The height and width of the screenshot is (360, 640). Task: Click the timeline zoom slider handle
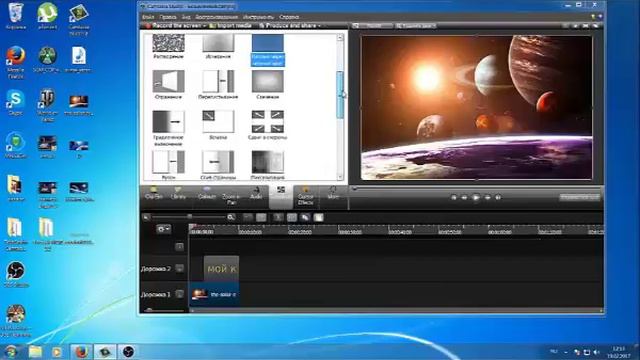(189, 217)
